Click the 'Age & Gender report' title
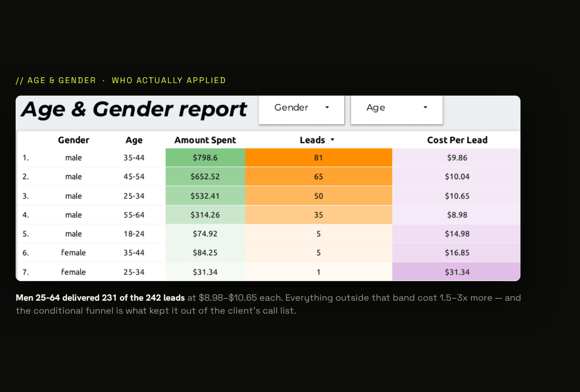 (134, 109)
